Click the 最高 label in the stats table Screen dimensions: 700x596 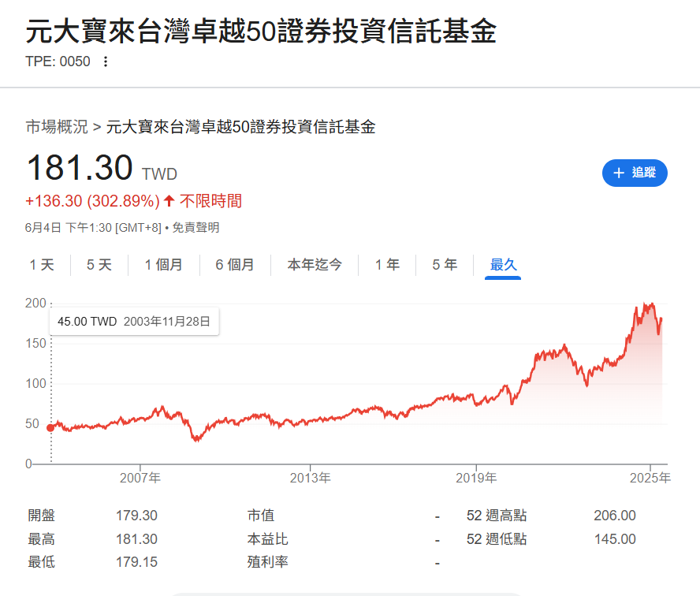[x=42, y=539]
